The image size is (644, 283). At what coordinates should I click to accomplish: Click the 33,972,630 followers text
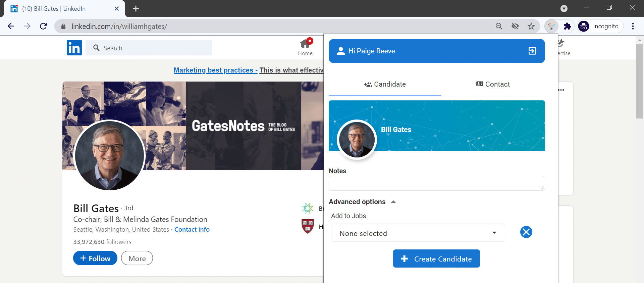coord(102,242)
